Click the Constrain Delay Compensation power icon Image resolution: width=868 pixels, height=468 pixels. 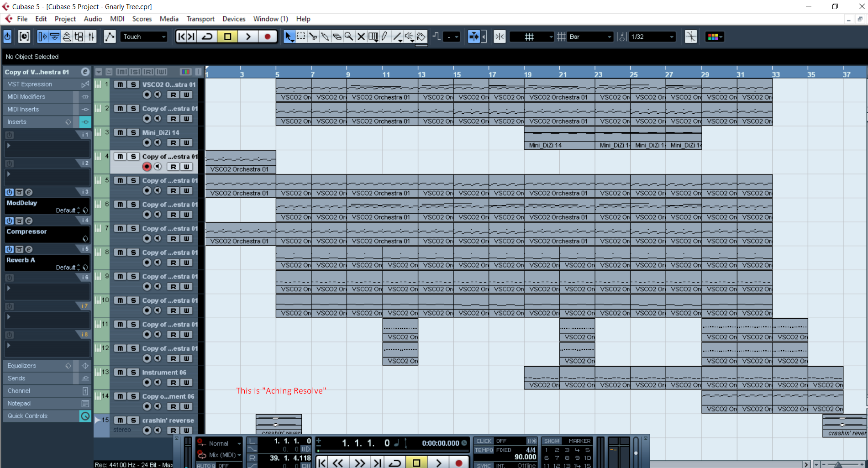(x=7, y=37)
